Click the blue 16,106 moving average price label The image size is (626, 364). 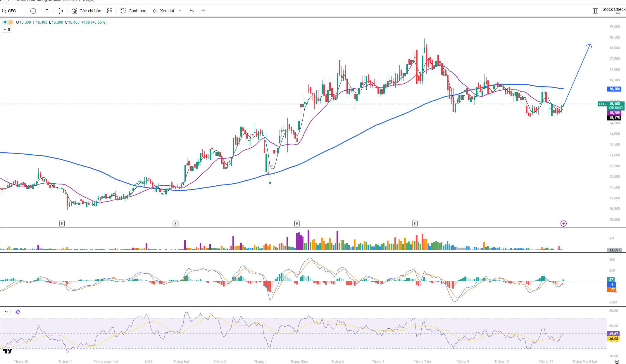(614, 89)
